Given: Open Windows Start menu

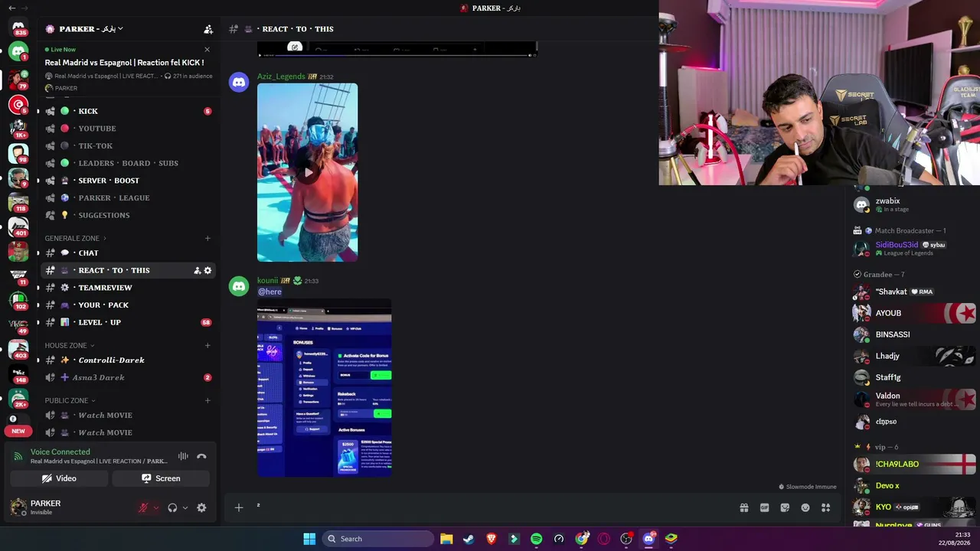Looking at the screenshot, I should tap(309, 539).
